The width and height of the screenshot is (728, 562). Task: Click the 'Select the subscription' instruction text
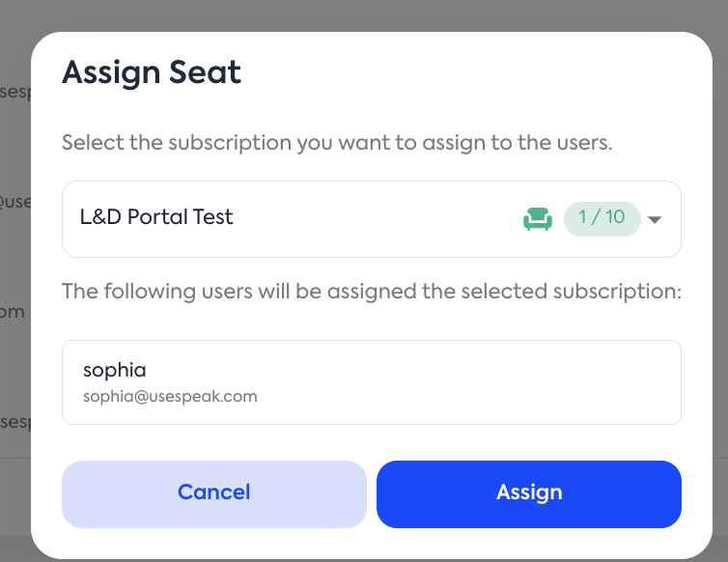pos(337,143)
